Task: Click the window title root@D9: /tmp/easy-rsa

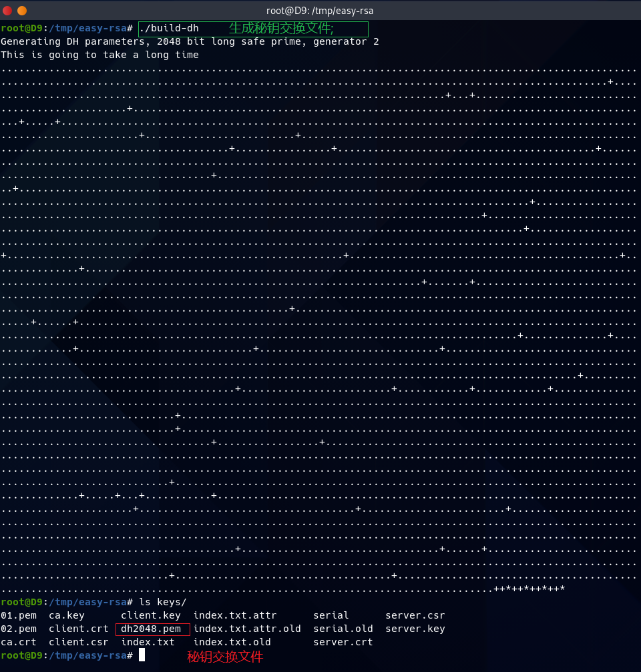Action: (x=320, y=11)
